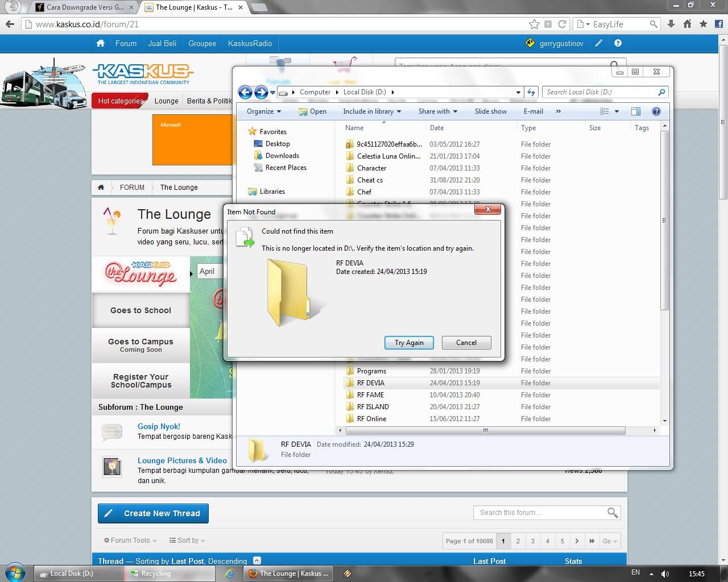Click the Explorer Forward arrow button
The height and width of the screenshot is (582, 728).
coord(261,92)
